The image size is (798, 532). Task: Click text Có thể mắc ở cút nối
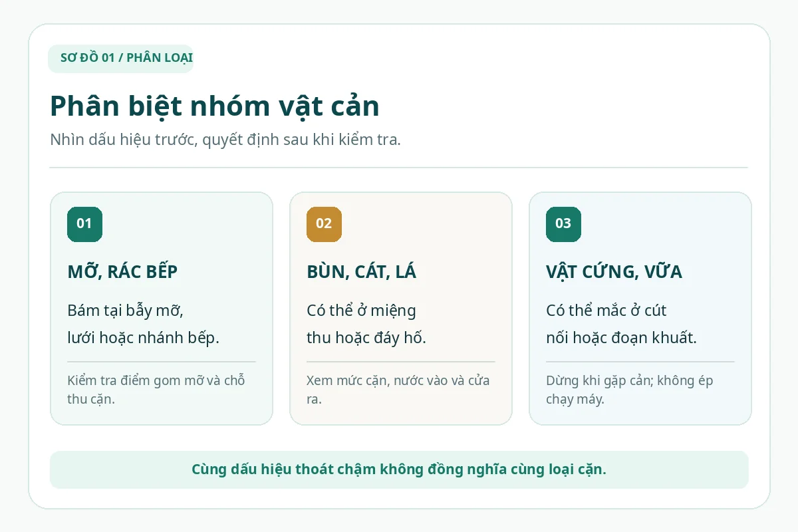click(x=621, y=324)
